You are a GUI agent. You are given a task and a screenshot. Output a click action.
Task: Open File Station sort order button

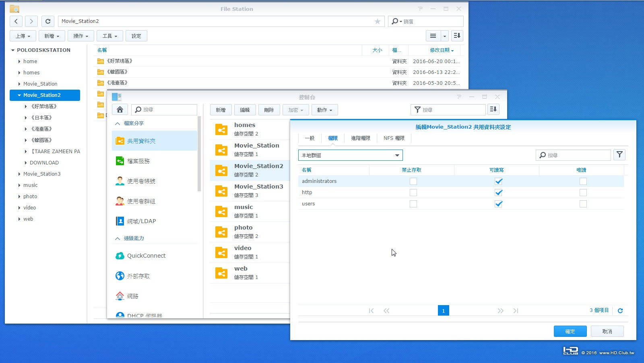click(x=457, y=36)
